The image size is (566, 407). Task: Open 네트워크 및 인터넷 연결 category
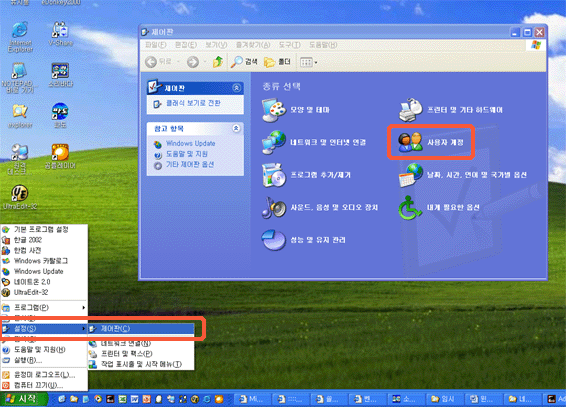pos(314,142)
